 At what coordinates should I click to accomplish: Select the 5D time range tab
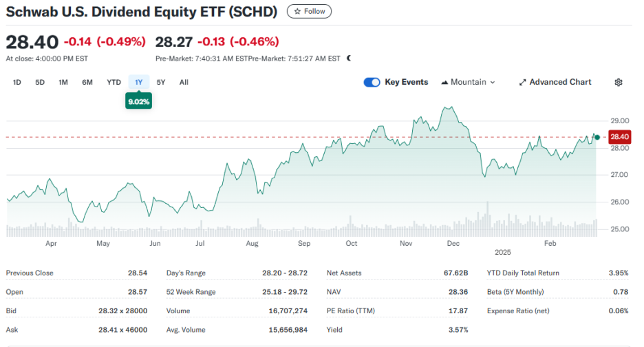40,82
